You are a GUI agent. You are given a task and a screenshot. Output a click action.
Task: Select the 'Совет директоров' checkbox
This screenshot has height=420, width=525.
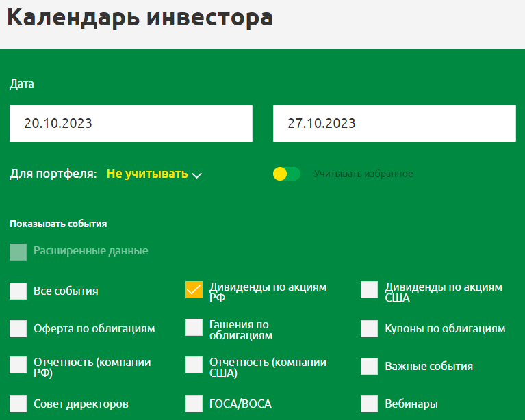(18, 404)
